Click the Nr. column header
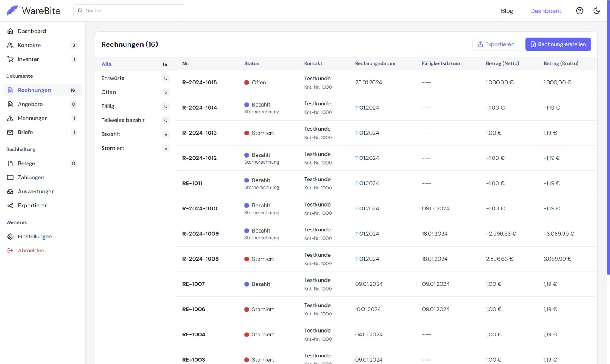Screen dimensions: 610x364 click(186, 63)
